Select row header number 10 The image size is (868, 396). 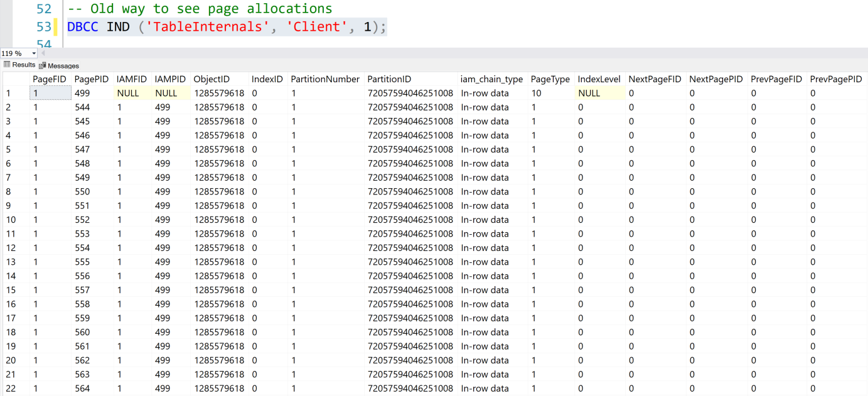pos(15,220)
